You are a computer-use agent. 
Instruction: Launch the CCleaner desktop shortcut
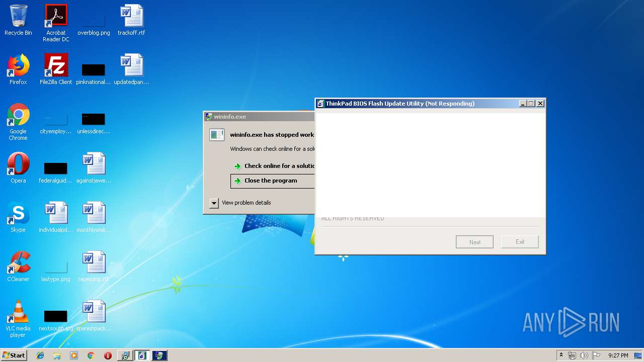(18, 266)
